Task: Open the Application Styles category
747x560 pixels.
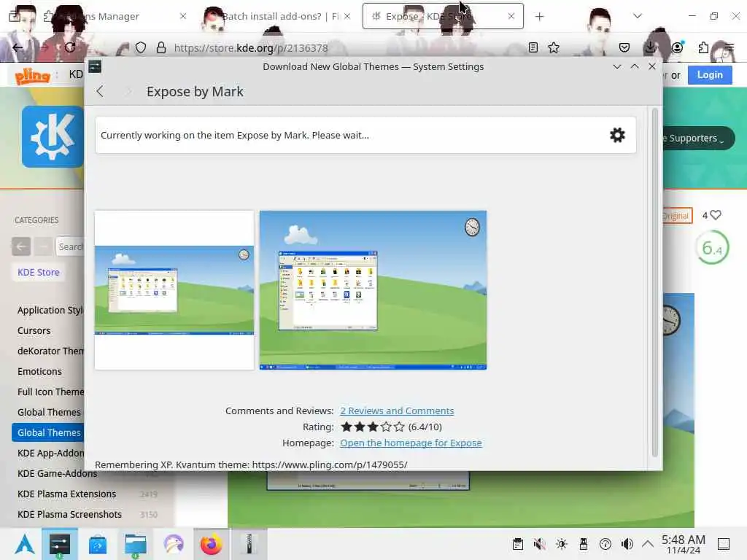Action: (50, 310)
